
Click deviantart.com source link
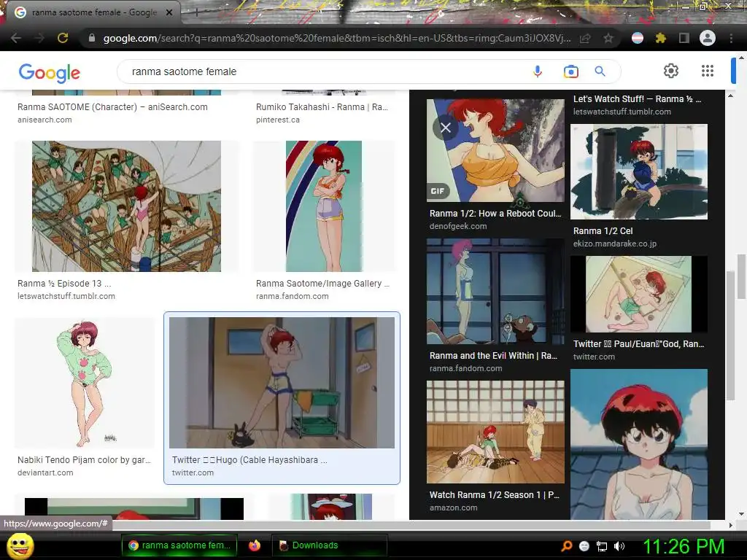coord(45,472)
